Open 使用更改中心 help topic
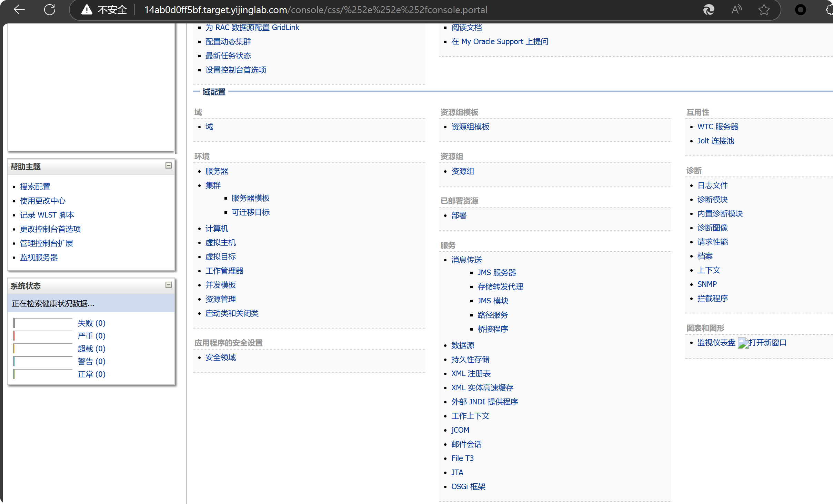This screenshot has height=504, width=833. 43,201
